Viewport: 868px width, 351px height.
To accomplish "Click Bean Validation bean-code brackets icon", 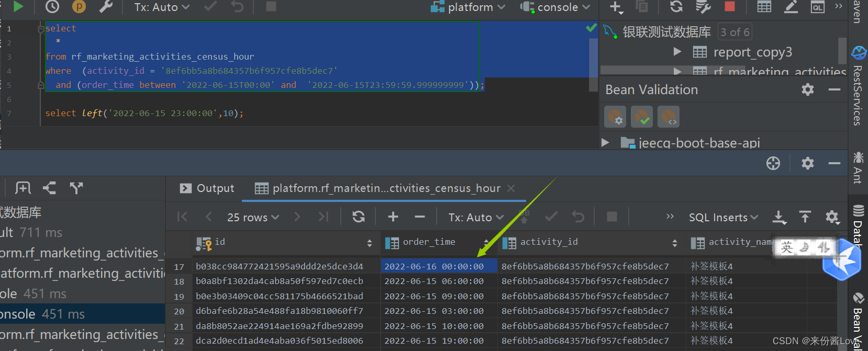I will 669,117.
